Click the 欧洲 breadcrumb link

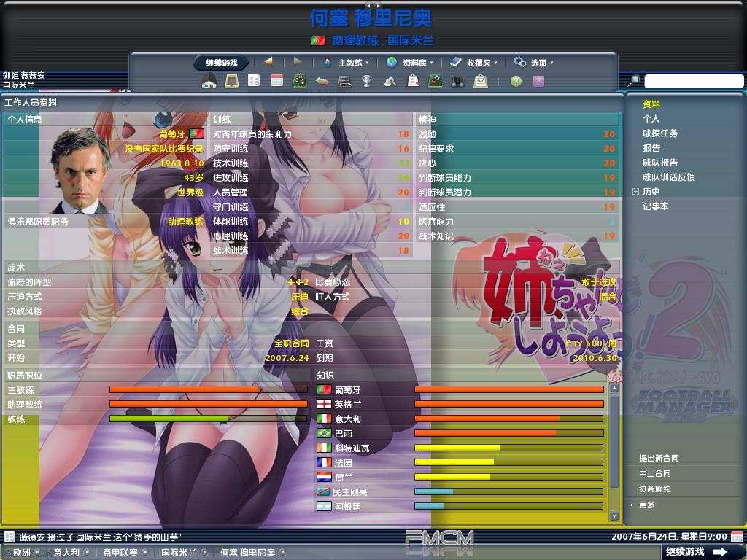tap(22, 553)
